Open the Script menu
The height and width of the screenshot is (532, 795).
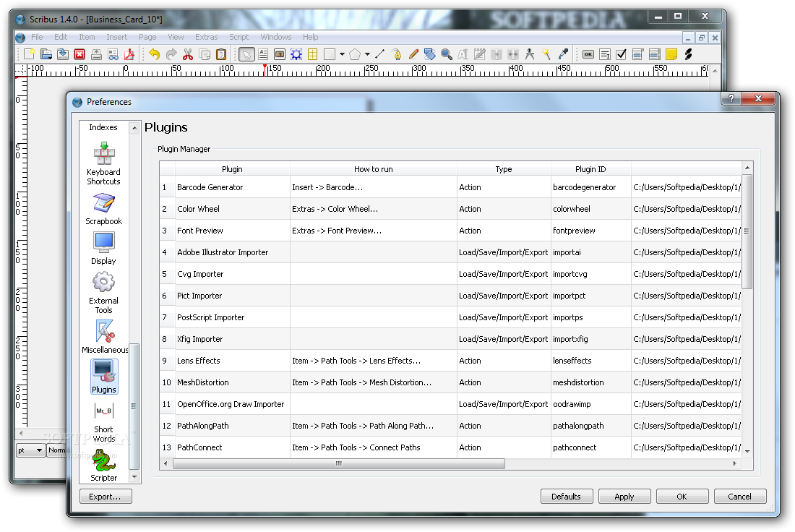[x=239, y=37]
